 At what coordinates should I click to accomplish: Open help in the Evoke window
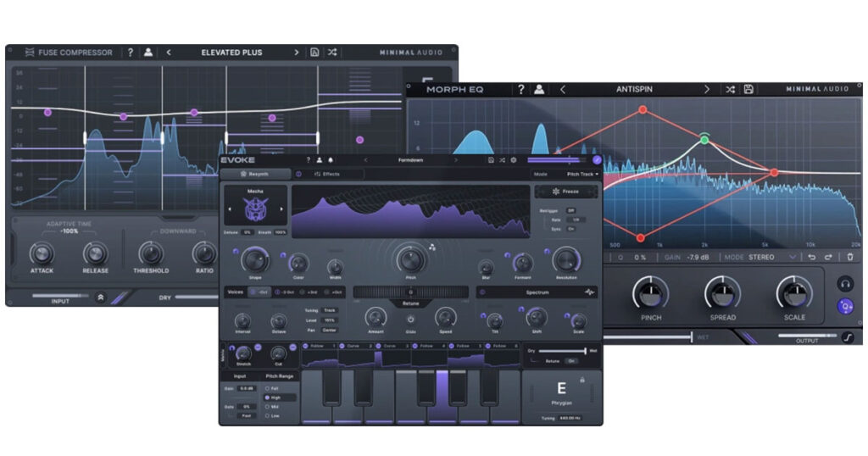coord(309,160)
